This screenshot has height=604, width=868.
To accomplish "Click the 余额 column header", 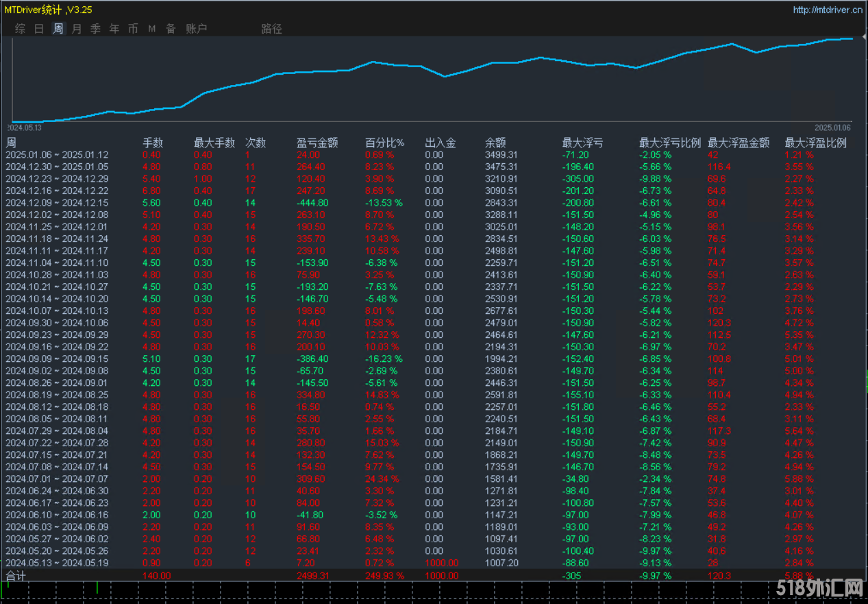I will click(x=495, y=143).
